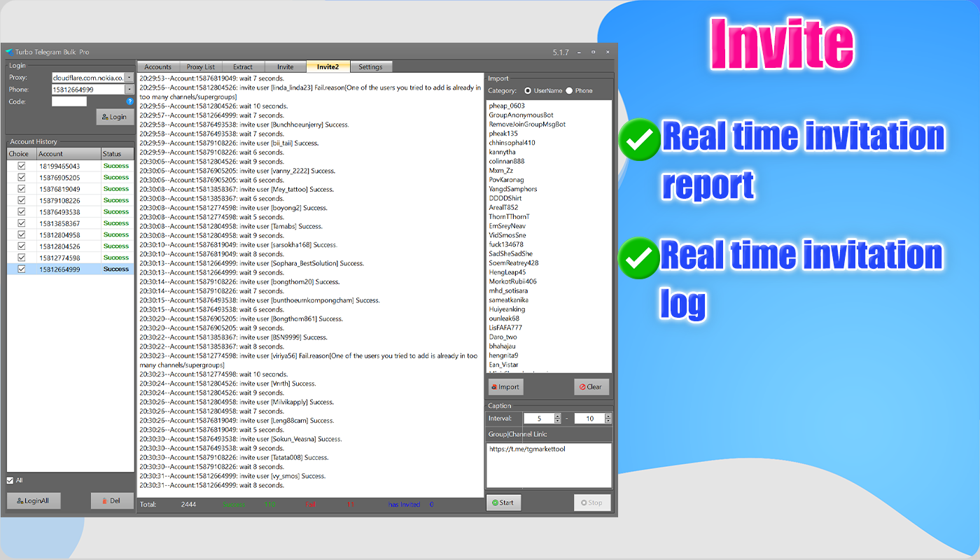This screenshot has height=560, width=980.
Task: Select RemoveJoinGroupMsgBot in the import list
Action: (x=527, y=125)
